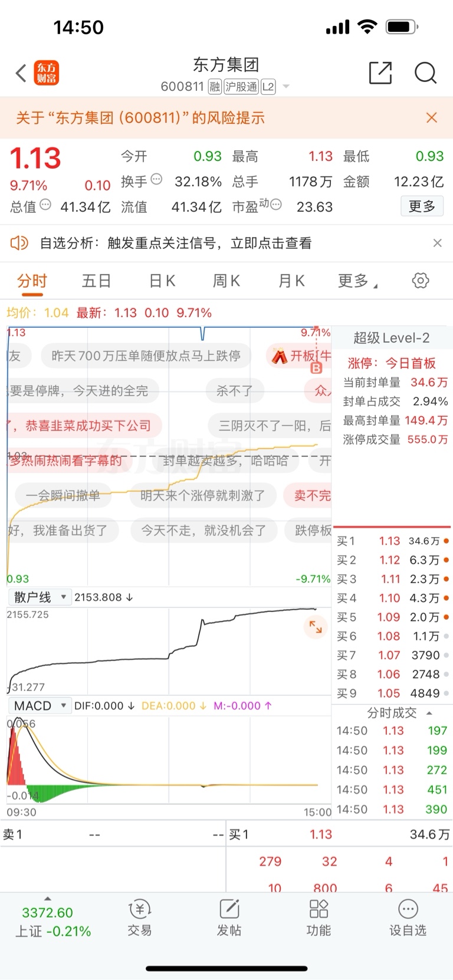Tap the 当前封单量 34.6万 value
This screenshot has height=980, width=453.
point(429,382)
